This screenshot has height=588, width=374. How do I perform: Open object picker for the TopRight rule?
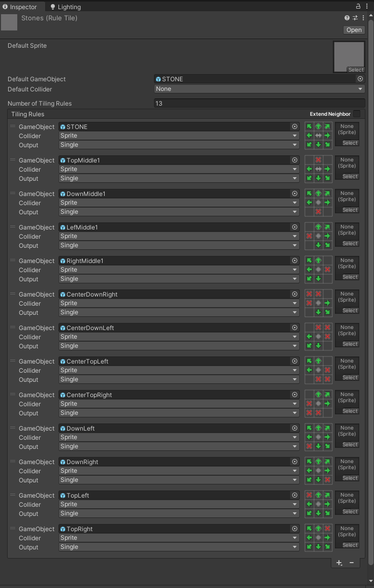tap(295, 529)
